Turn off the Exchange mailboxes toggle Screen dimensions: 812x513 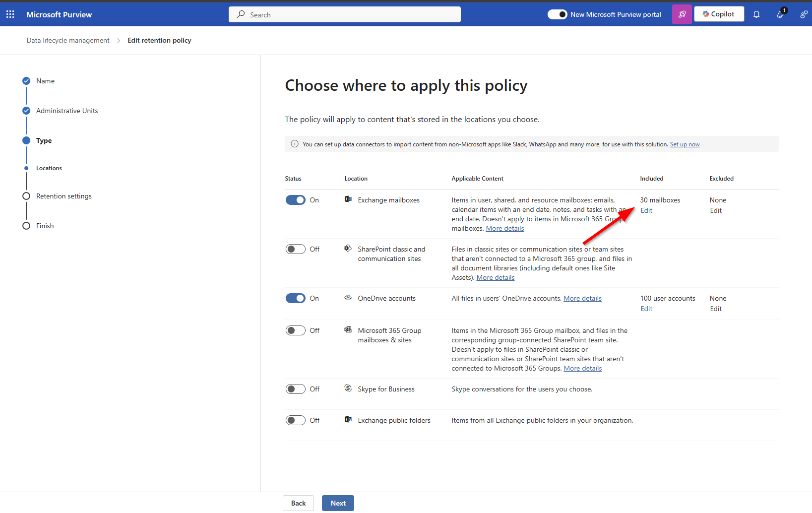click(295, 199)
